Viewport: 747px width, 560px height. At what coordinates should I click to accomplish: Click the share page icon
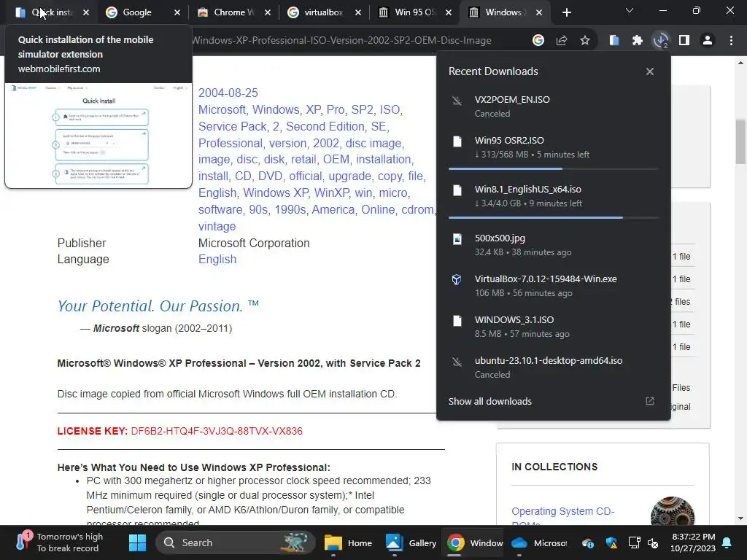point(562,41)
